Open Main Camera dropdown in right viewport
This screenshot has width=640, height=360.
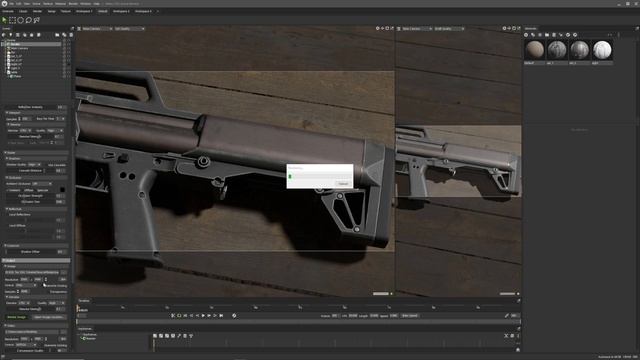coord(417,29)
